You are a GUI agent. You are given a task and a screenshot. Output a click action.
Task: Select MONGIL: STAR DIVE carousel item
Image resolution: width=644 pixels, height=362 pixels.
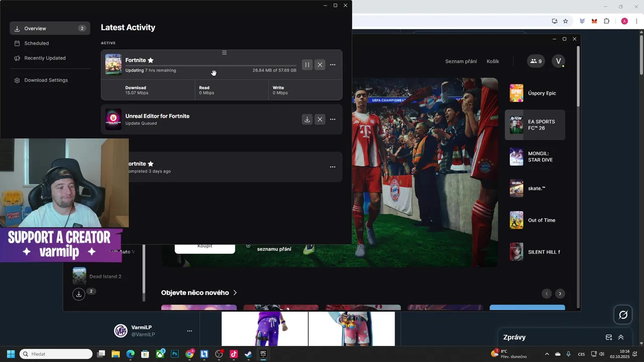[535, 156]
